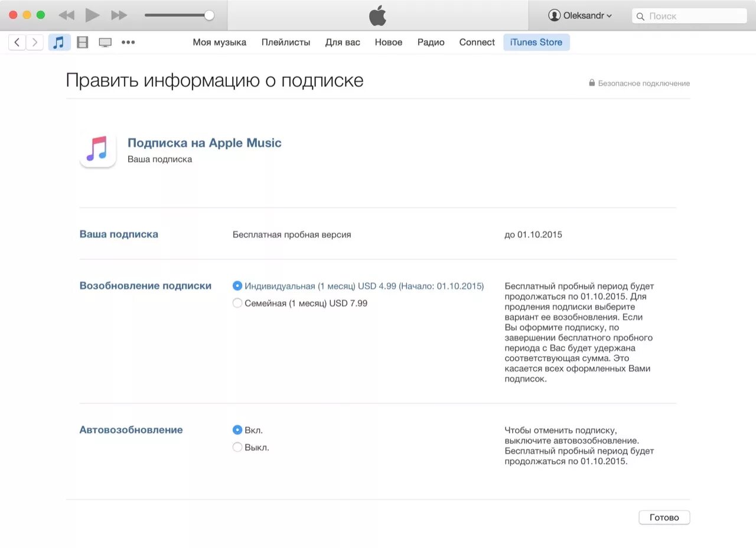Select the Индивидуальная USD 4.99 plan
The image size is (756, 548).
tap(237, 286)
